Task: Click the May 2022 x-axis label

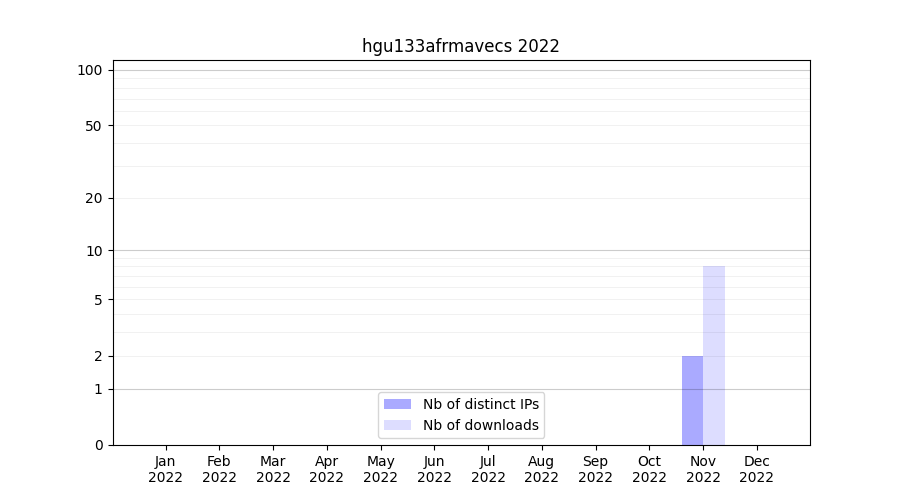Action: click(380, 469)
